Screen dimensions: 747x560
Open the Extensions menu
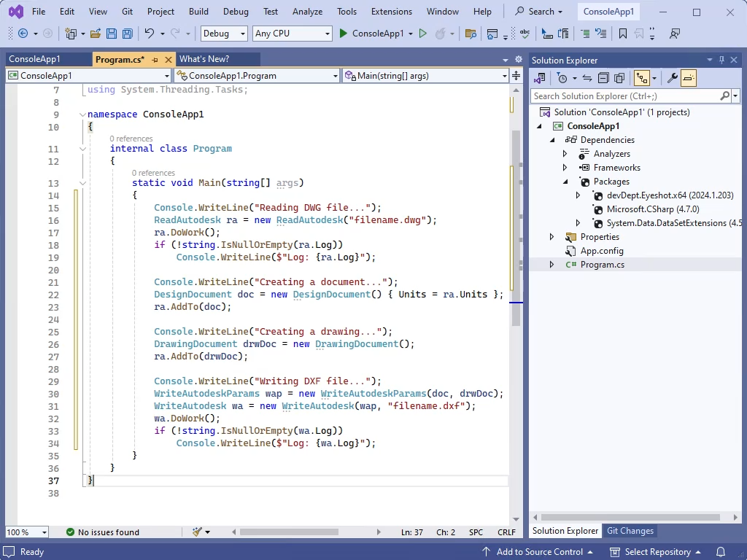[x=392, y=12]
